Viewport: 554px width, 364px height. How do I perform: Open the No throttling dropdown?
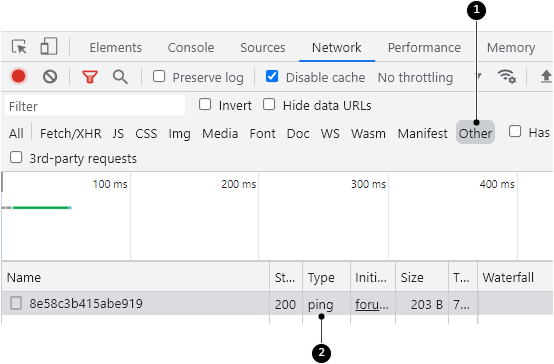(x=429, y=77)
